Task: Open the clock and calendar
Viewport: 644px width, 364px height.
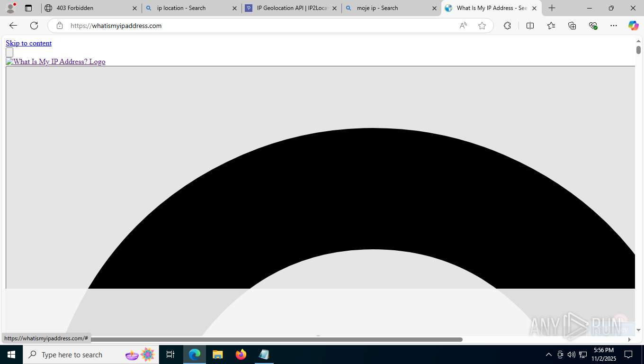Action: pyautogui.click(x=603, y=355)
